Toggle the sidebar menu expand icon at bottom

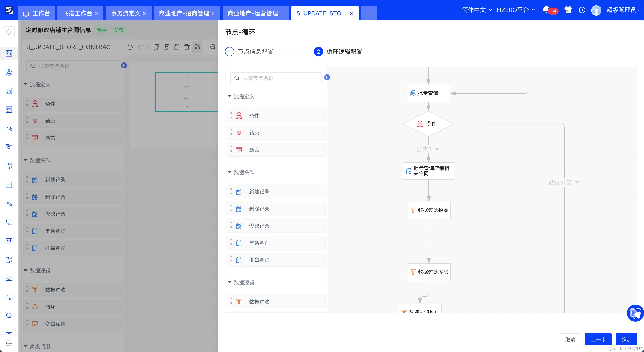click(9, 343)
